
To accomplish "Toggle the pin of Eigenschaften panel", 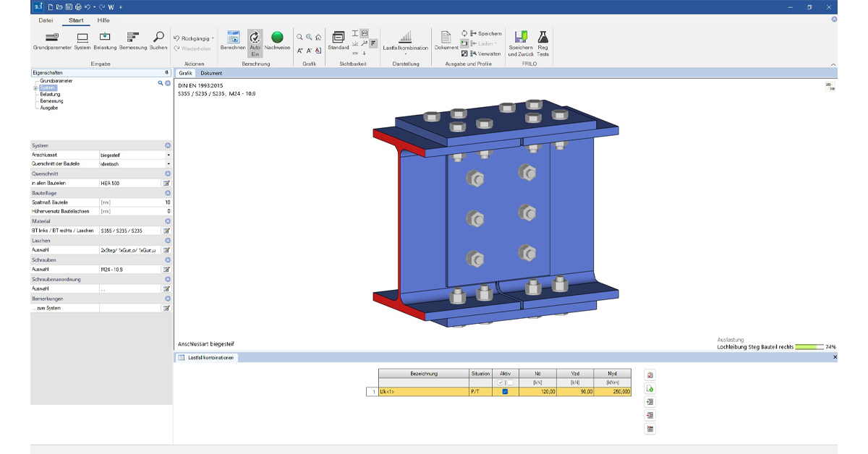I will [x=166, y=73].
